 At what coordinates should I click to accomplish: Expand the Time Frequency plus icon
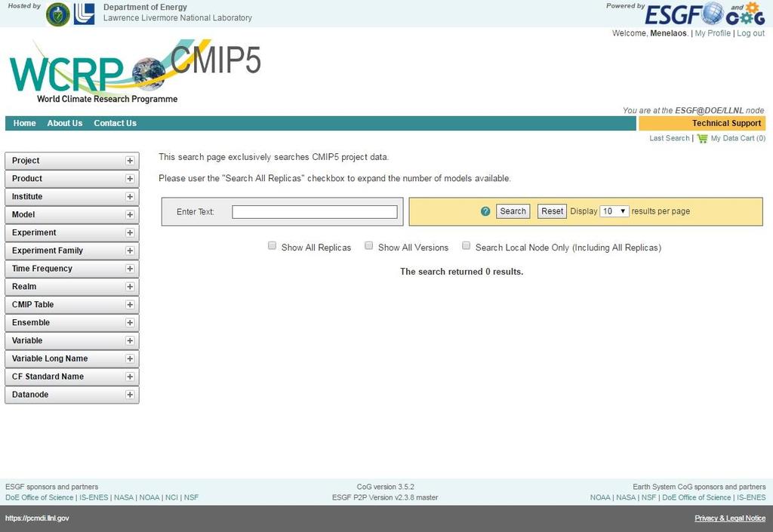pos(130,269)
